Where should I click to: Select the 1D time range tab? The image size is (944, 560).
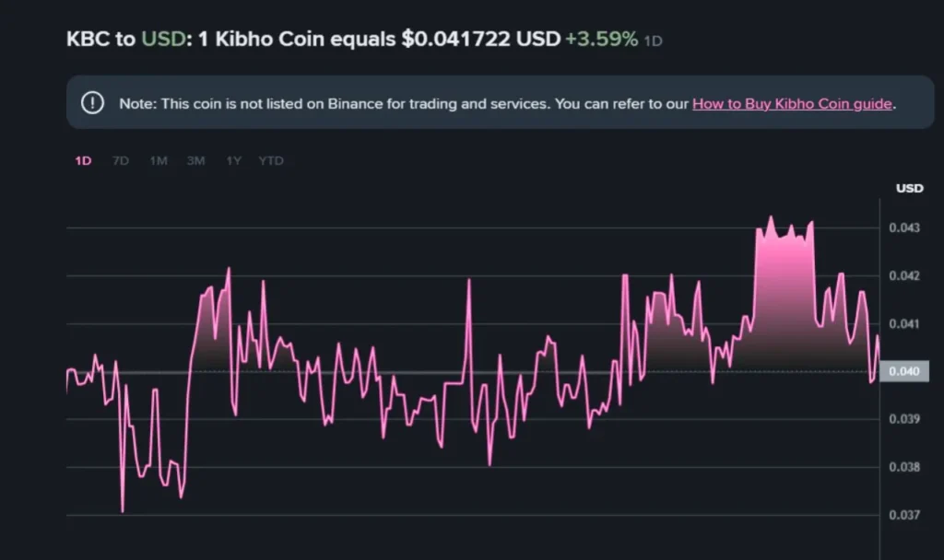pos(83,161)
